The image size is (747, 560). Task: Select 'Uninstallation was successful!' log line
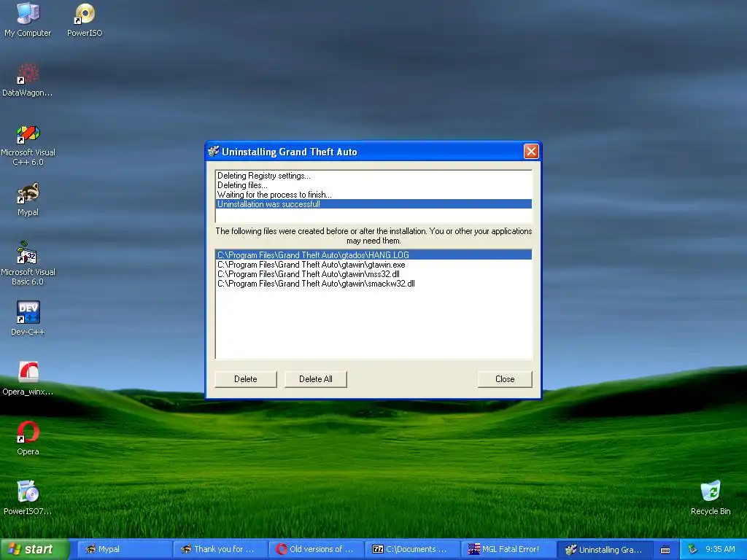tap(373, 204)
